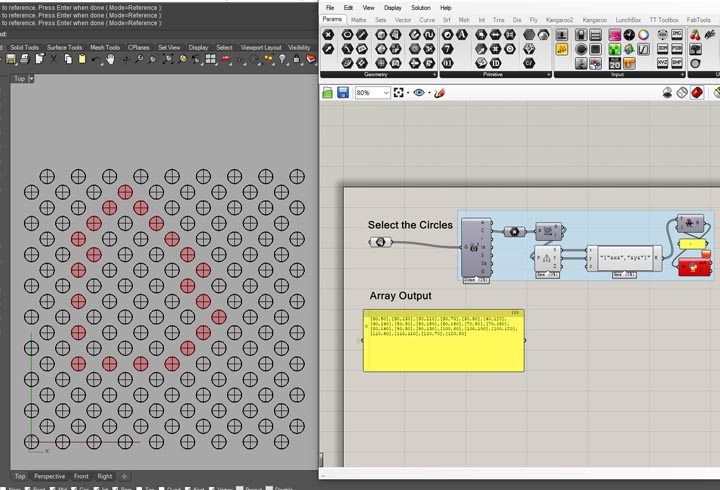The image size is (720, 490).
Task: Add a viewport tab with the plus button
Action: [x=124, y=476]
